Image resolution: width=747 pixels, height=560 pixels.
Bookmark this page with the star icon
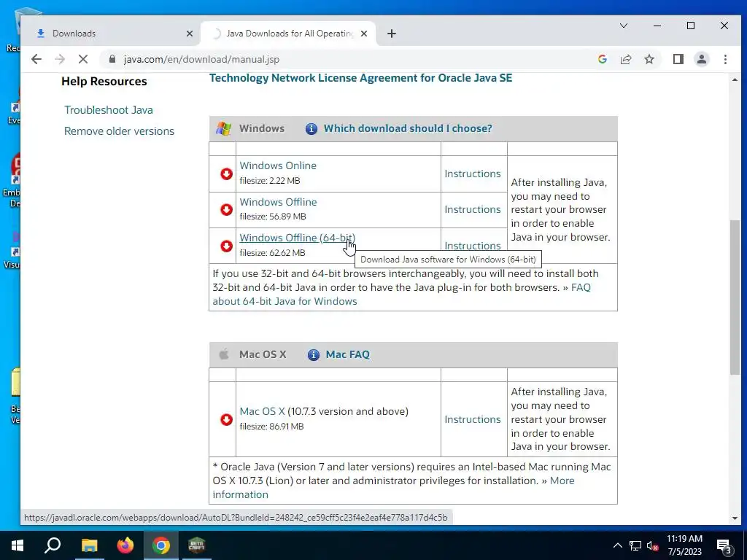point(649,59)
